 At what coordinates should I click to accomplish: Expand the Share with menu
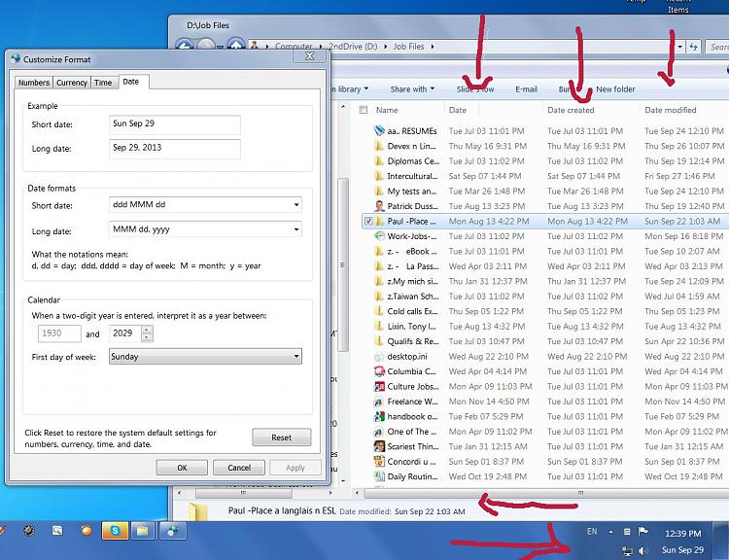point(412,89)
